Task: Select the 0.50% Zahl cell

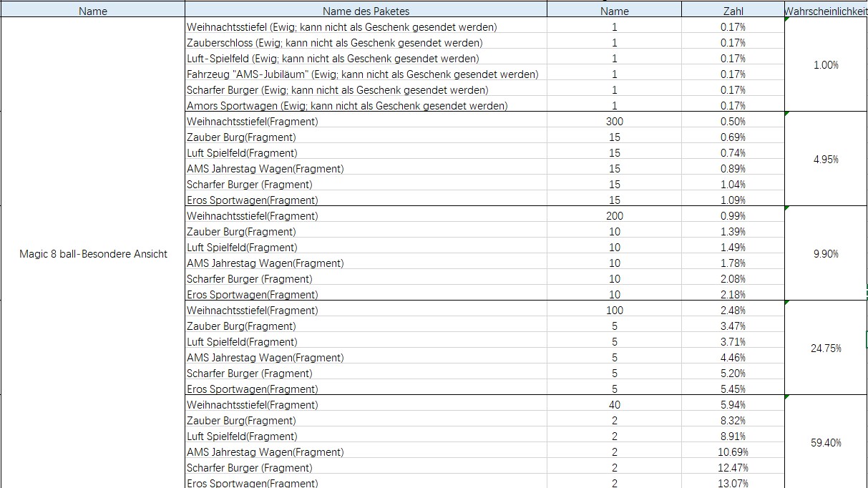Action: click(733, 121)
